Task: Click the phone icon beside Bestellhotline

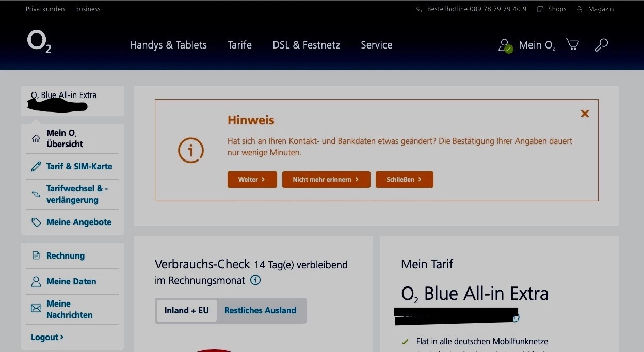Action: pos(420,9)
